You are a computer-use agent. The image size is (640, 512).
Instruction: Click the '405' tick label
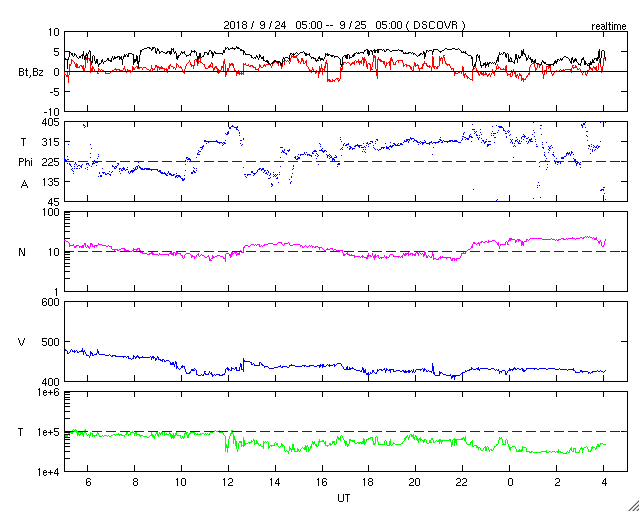pyautogui.click(x=51, y=122)
